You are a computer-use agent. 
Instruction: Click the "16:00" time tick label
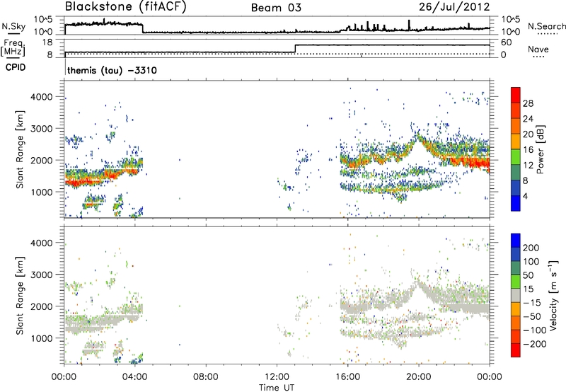point(347,377)
